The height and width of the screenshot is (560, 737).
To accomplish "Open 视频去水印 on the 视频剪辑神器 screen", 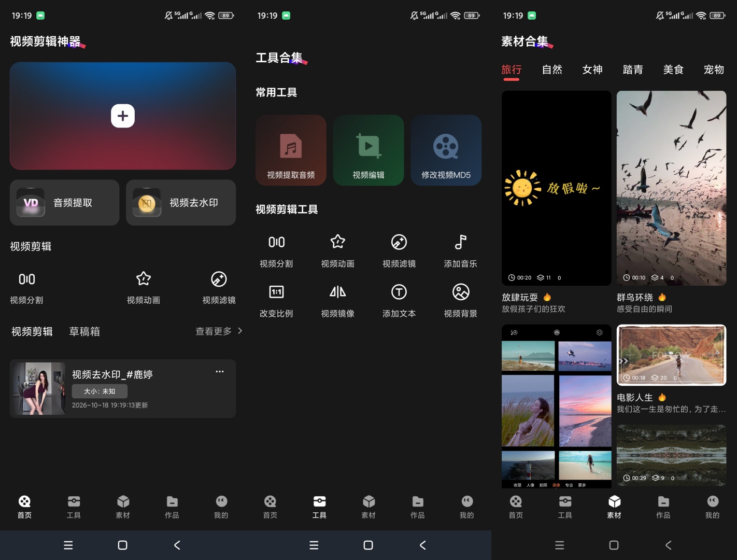I will pyautogui.click(x=181, y=203).
